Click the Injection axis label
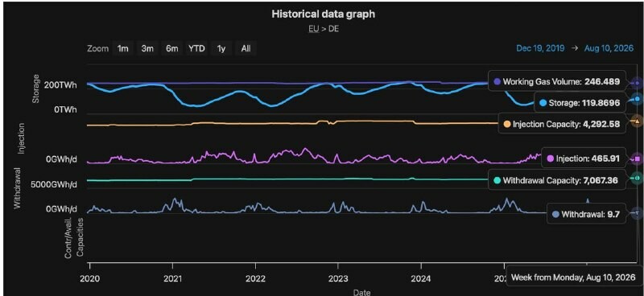Image resolution: width=644 pixels, height=296 pixels. coord(22,138)
